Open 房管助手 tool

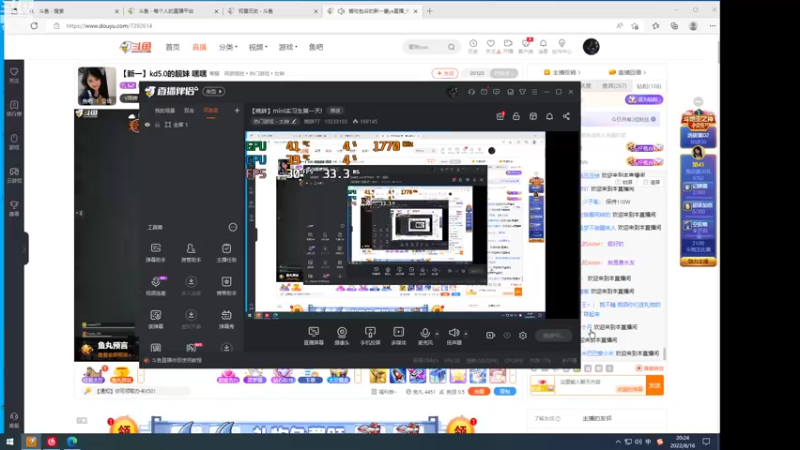tap(191, 253)
